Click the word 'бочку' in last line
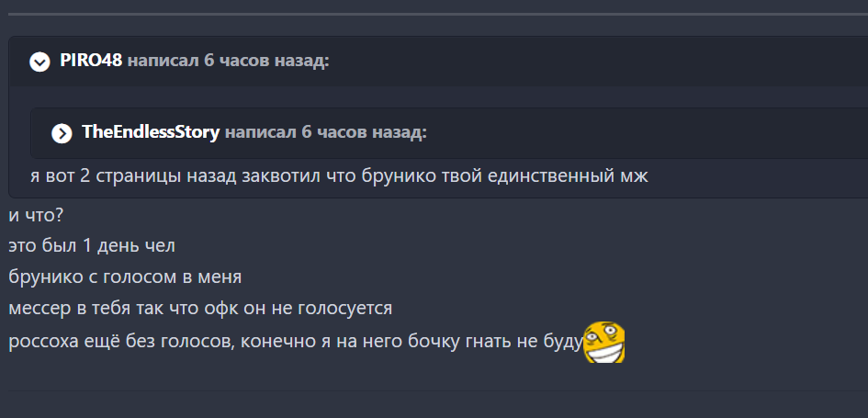This screenshot has width=868, height=418. tap(434, 342)
